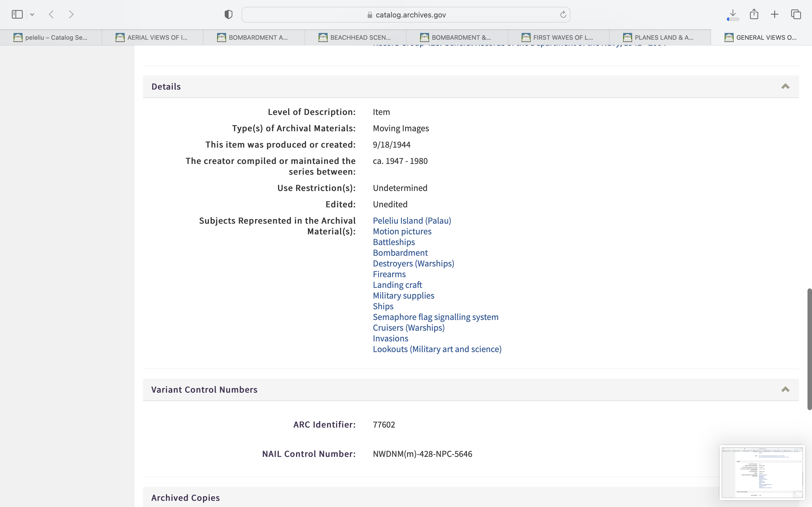Collapse the Details section chevron
812x507 pixels.
[785, 86]
